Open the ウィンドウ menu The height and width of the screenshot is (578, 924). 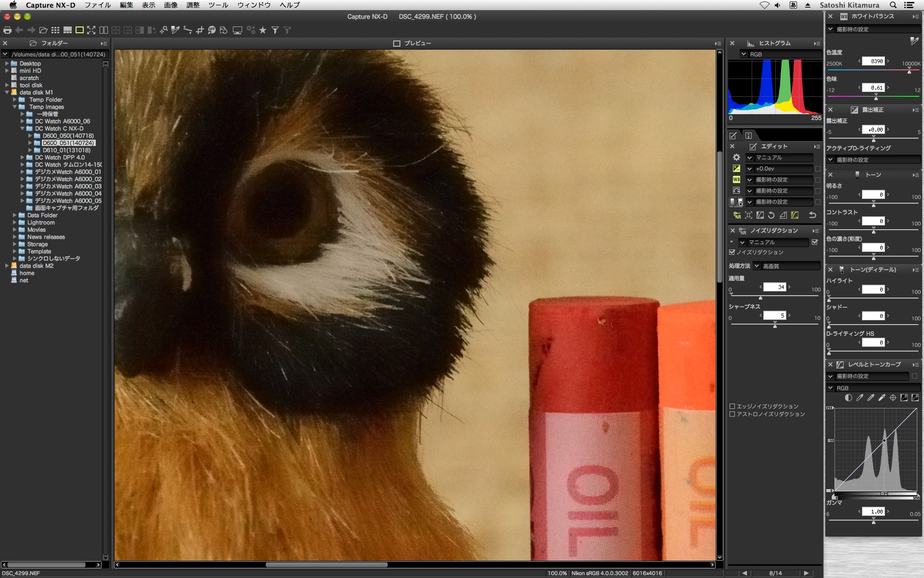(254, 5)
